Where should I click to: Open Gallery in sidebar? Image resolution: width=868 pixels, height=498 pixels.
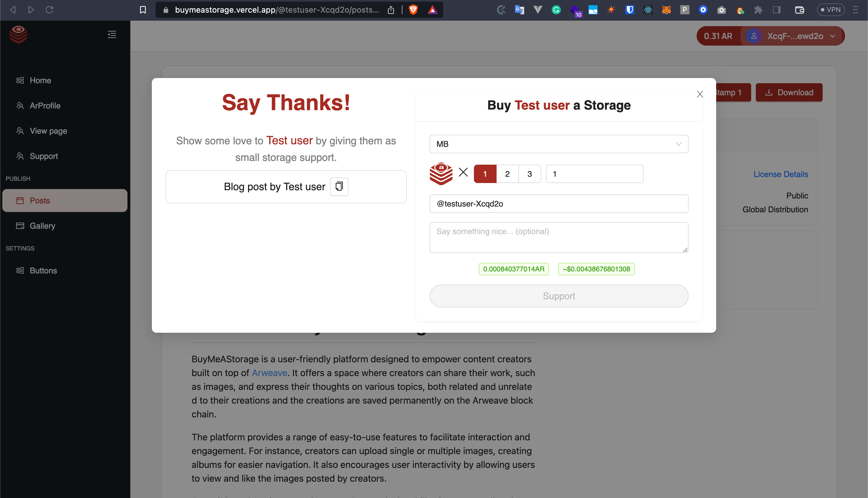pyautogui.click(x=42, y=226)
